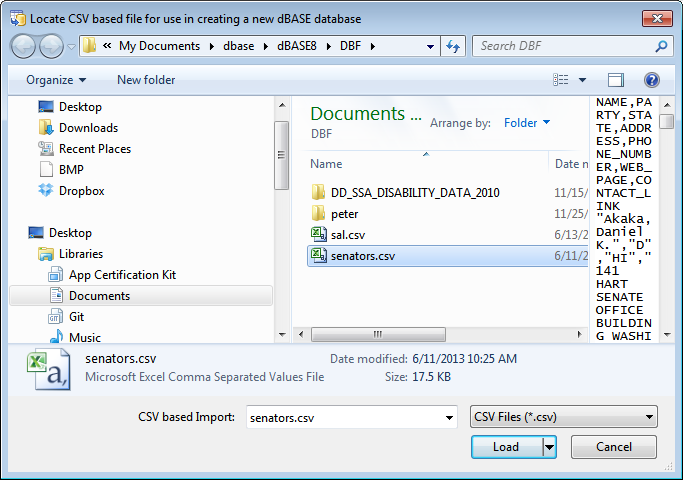The width and height of the screenshot is (683, 480).
Task: Click the Back navigation arrow
Action: pyautogui.click(x=23, y=46)
